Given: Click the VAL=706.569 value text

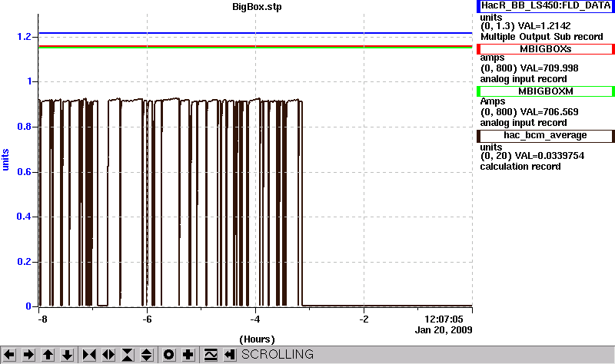Looking at the screenshot, I should pyautogui.click(x=548, y=112).
